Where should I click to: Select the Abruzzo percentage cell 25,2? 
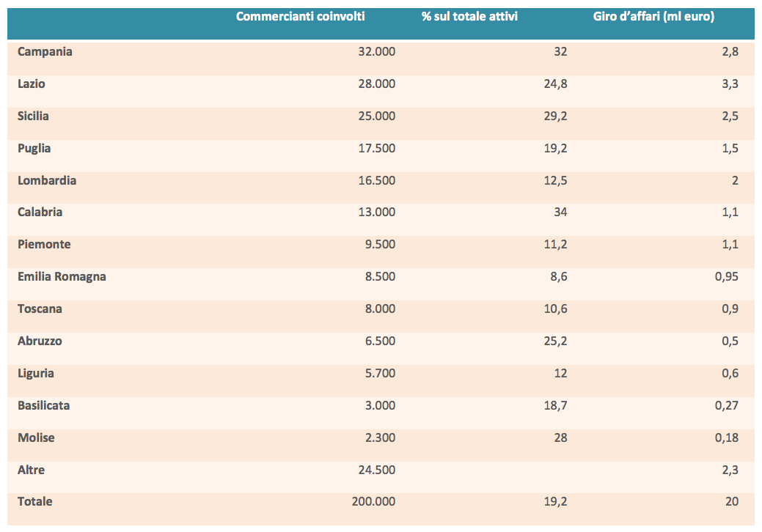(x=555, y=341)
